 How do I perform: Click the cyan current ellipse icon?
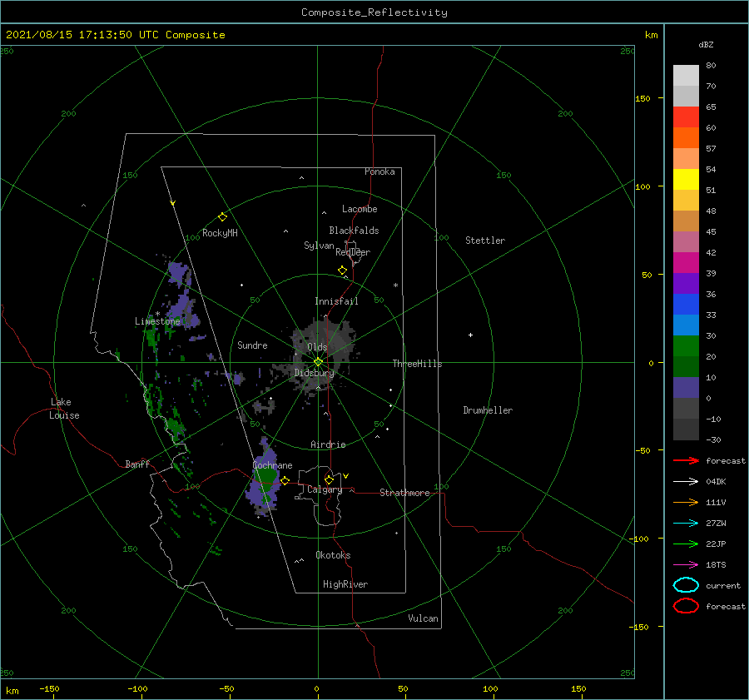(x=686, y=585)
